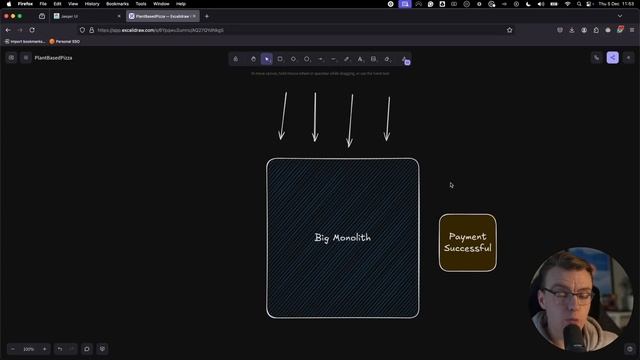
Task: Select the Rectangle shape tool
Action: [x=280, y=59]
